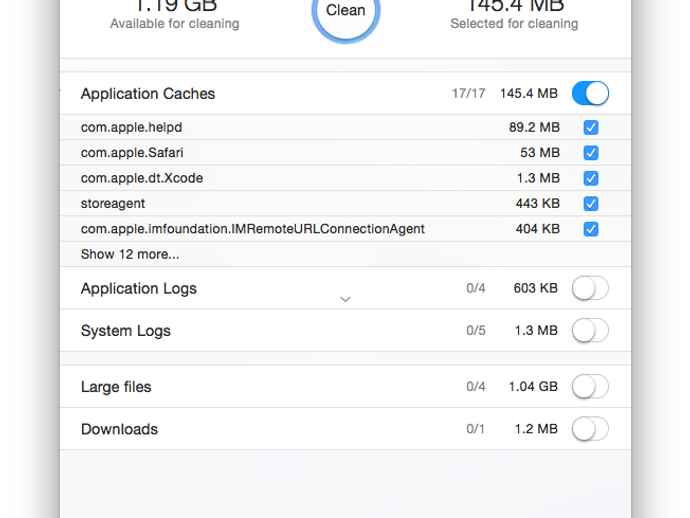Select the com.apple.helpd cache entry
The width and height of the screenshot is (690, 518).
[x=131, y=128]
